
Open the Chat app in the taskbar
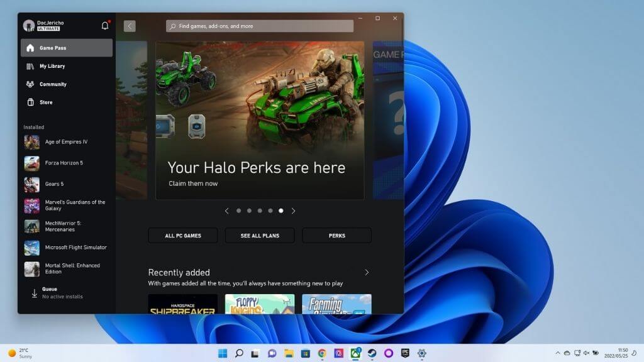tap(272, 353)
